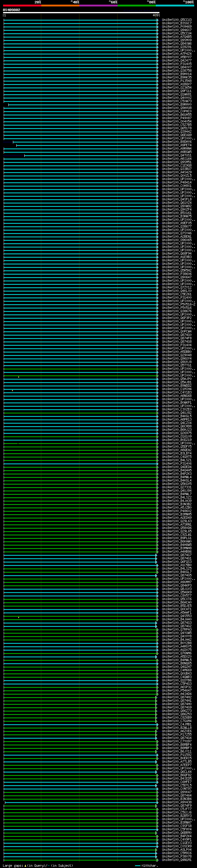The height and width of the screenshot is (868, 197).
Task: Open the UniRef100_A8I164 entry
Action: point(176,159)
